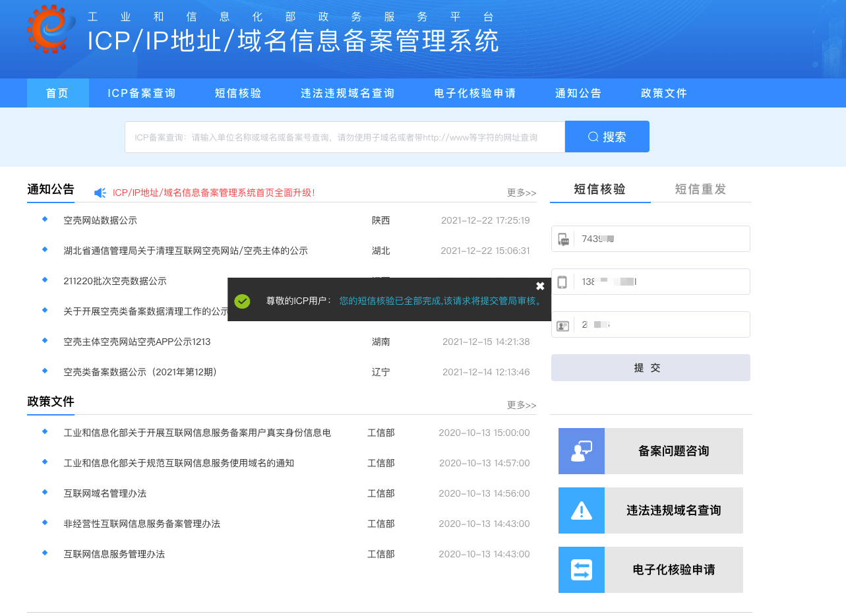Click 更多>> beside 政策文件
Viewport: 846px width, 616px height.
(x=522, y=405)
